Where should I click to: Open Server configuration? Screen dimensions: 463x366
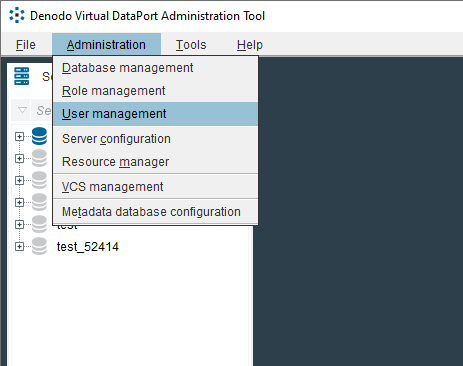pos(155,139)
